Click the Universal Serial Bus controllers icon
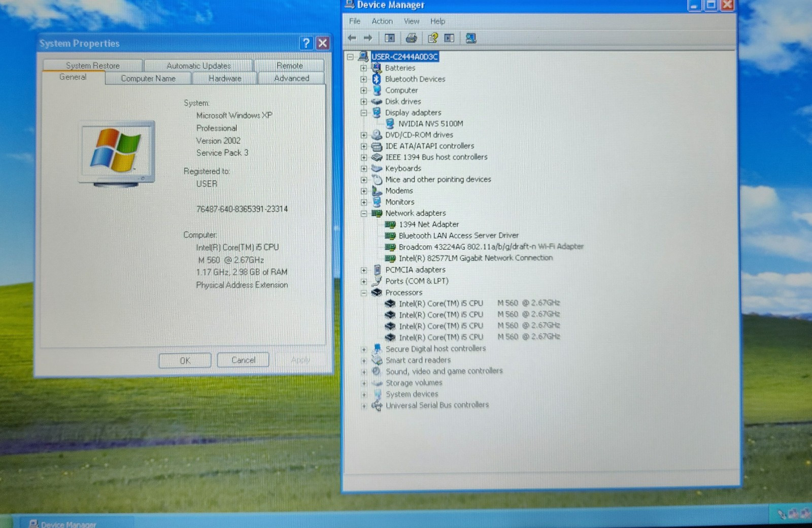 (377, 405)
